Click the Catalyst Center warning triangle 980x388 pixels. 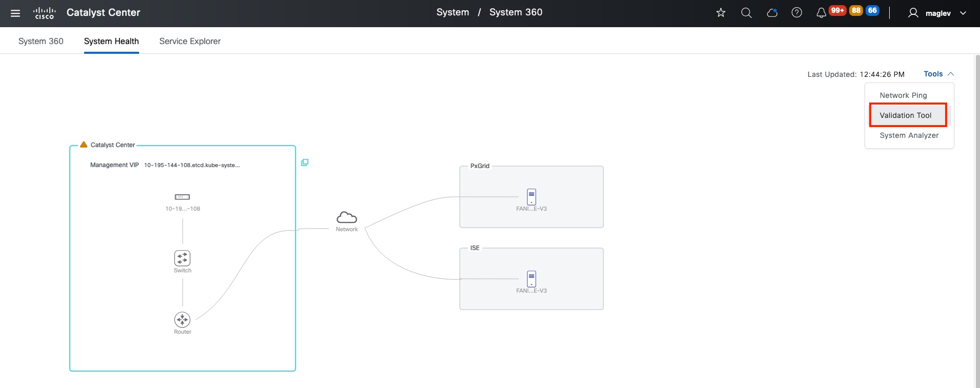84,145
